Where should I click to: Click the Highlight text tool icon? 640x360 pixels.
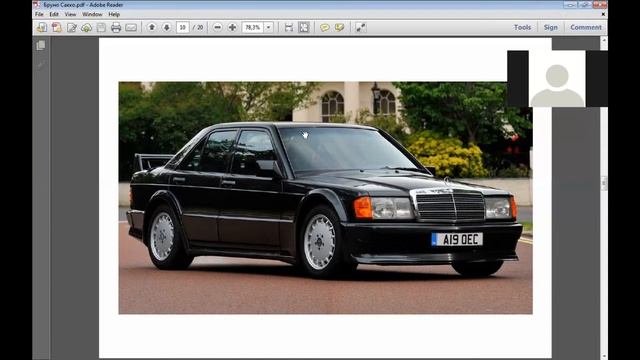click(x=340, y=27)
